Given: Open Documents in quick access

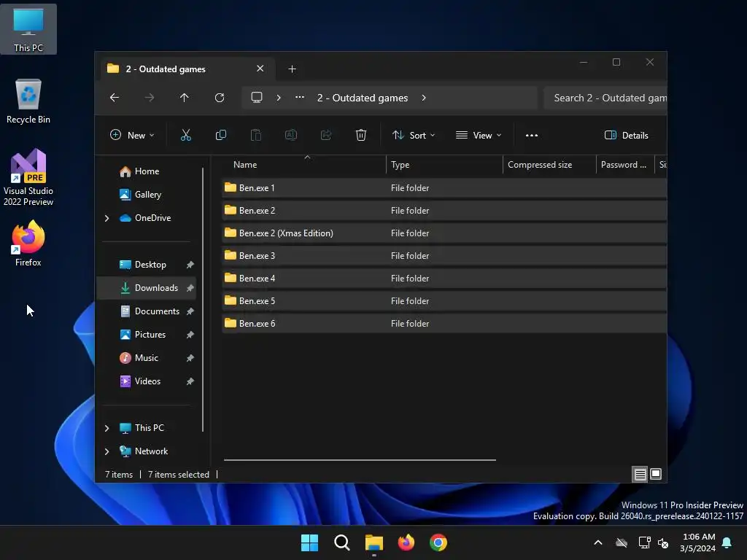Looking at the screenshot, I should coord(147,311).
